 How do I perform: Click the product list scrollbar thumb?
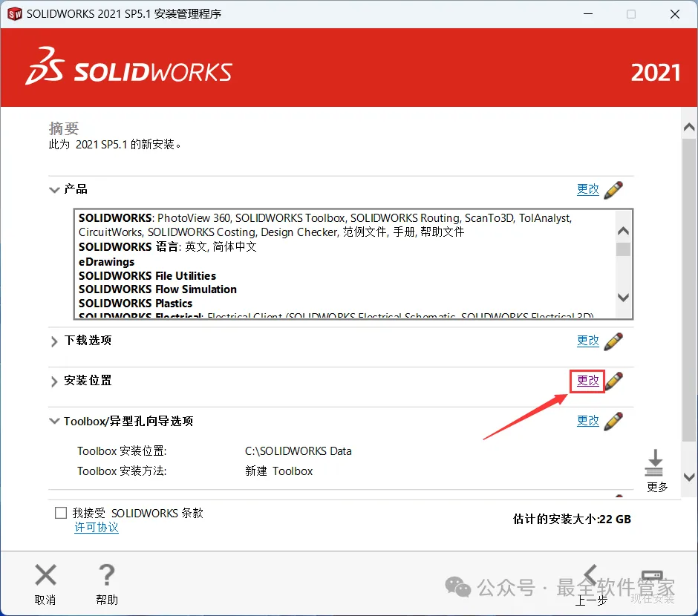[623, 249]
